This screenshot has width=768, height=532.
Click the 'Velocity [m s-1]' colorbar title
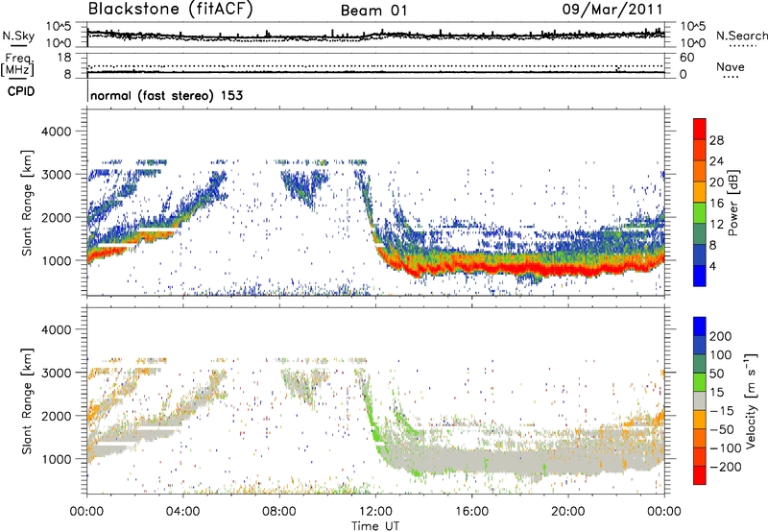pos(750,400)
